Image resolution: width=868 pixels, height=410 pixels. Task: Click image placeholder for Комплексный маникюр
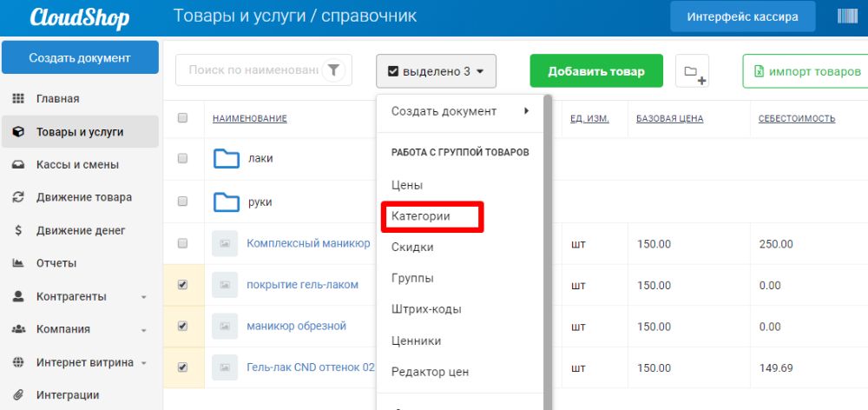point(225,243)
